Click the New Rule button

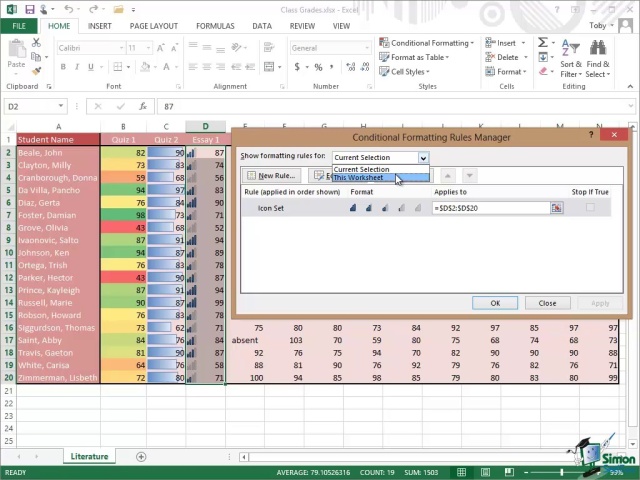click(x=271, y=176)
